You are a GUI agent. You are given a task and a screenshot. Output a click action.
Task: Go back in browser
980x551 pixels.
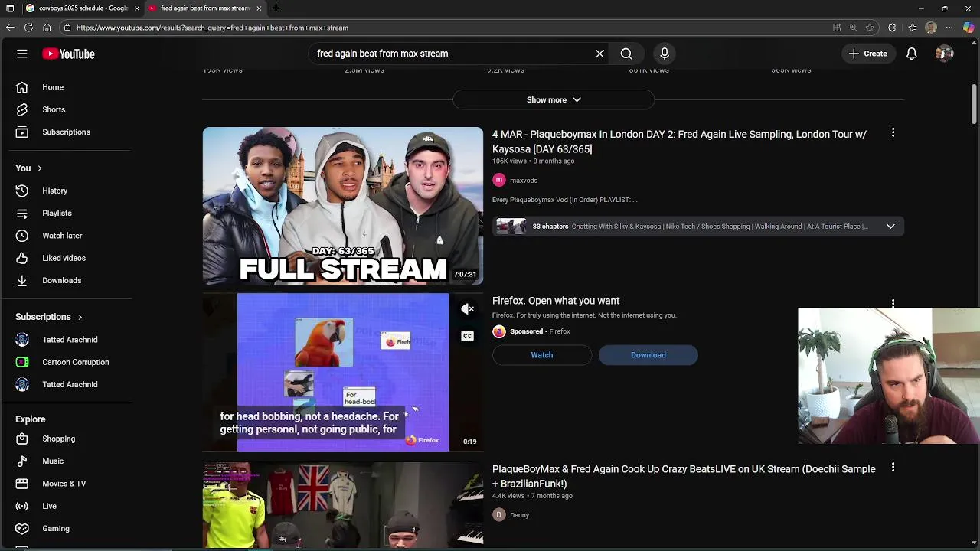tap(10, 28)
